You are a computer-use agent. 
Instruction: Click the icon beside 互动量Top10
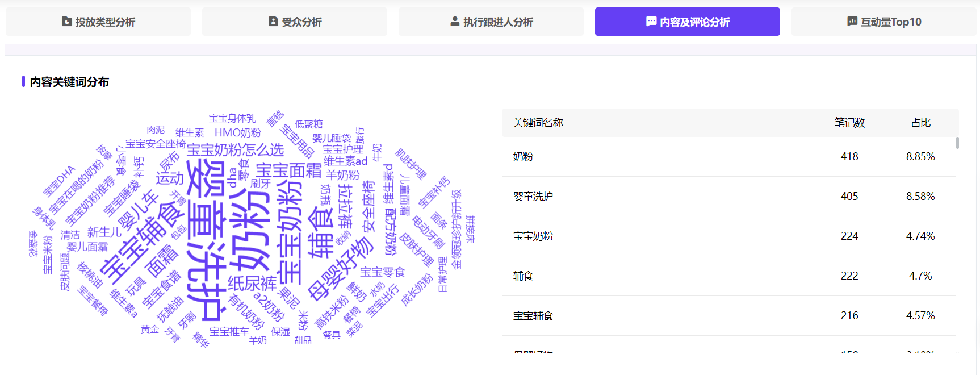click(x=852, y=22)
